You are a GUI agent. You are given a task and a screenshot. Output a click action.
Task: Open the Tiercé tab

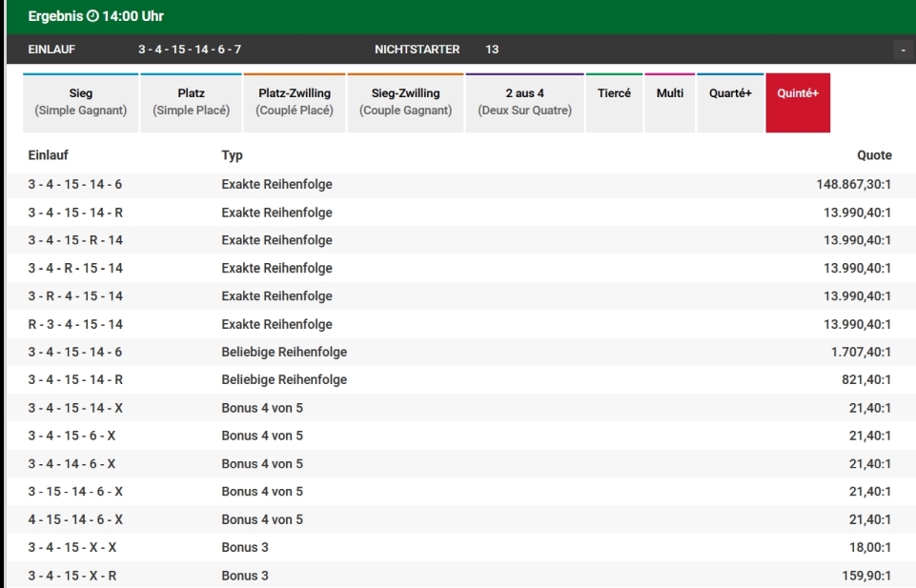[x=614, y=103]
